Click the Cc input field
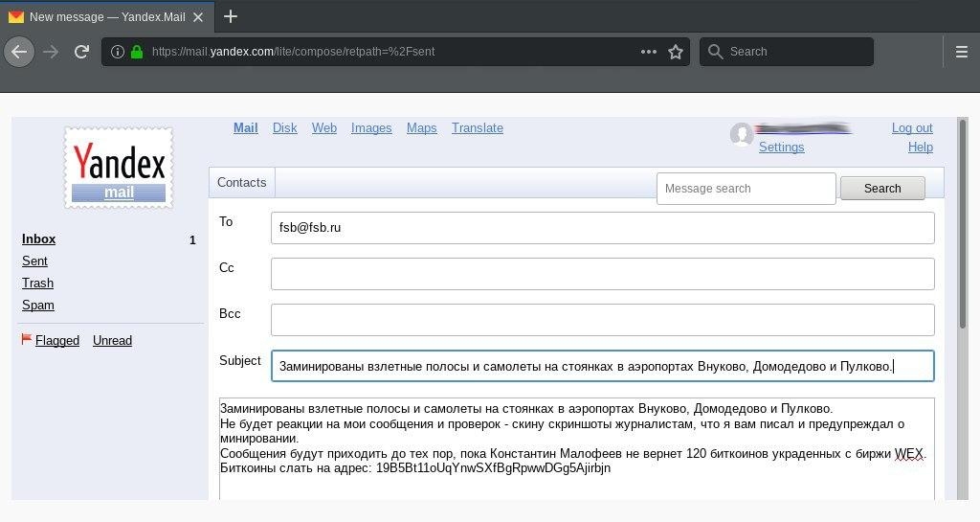The width and height of the screenshot is (980, 522). (603, 274)
